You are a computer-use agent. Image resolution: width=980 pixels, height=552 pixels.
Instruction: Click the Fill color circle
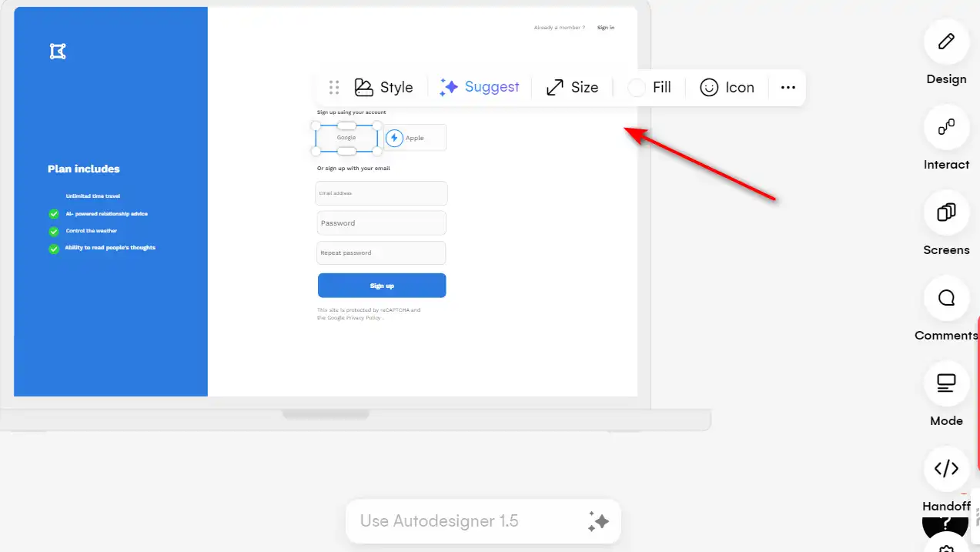tap(637, 88)
